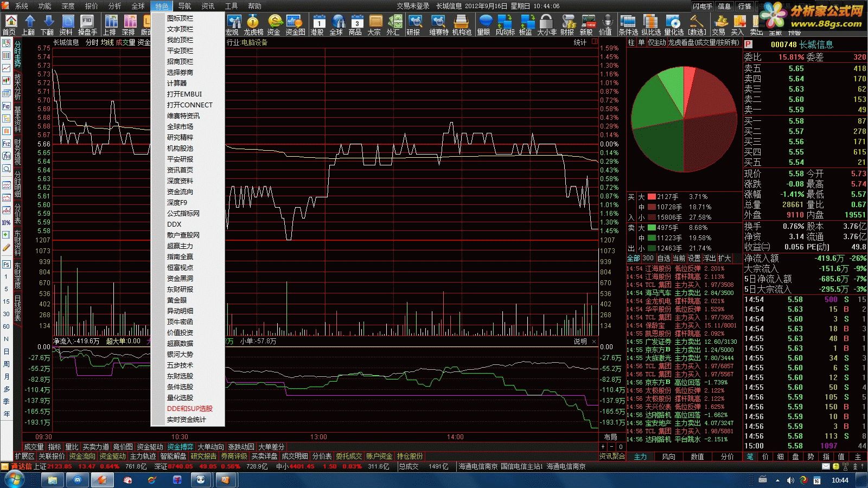Image resolution: width=868 pixels, height=488 pixels.
Task: Click the 上翻 page-up arrow icon
Action: tap(29, 25)
